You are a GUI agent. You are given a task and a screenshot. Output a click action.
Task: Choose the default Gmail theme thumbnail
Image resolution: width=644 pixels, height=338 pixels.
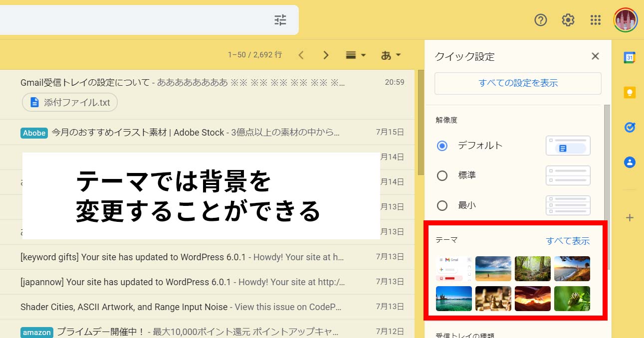click(x=454, y=269)
